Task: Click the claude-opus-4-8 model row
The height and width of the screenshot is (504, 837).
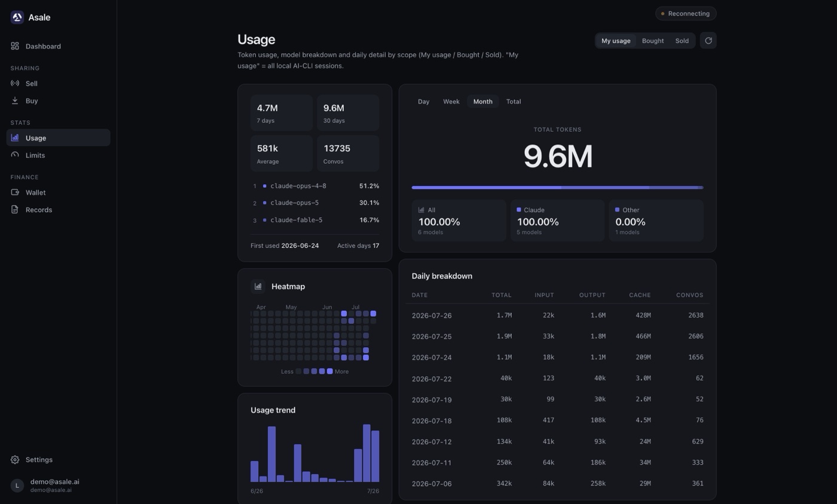Action: (315, 186)
